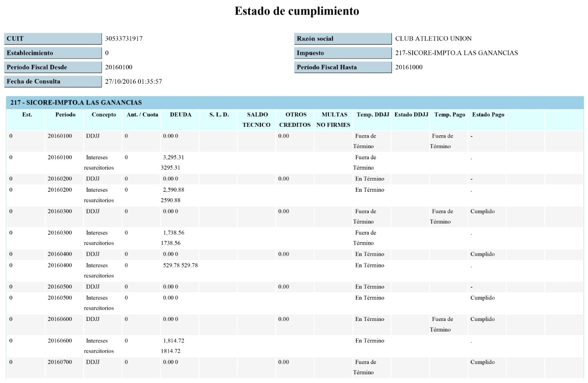Select the CUIT number 30533731917
Screen dimensions: 588x383
[124, 39]
